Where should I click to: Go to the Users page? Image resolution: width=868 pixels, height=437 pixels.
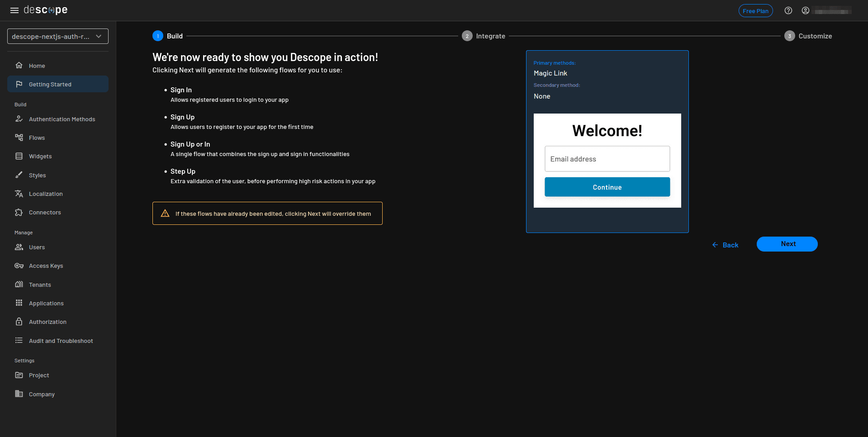click(x=37, y=247)
